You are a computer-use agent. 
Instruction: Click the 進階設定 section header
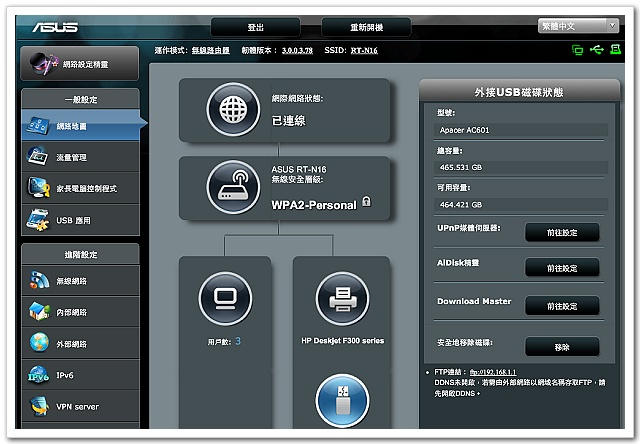coord(80,254)
